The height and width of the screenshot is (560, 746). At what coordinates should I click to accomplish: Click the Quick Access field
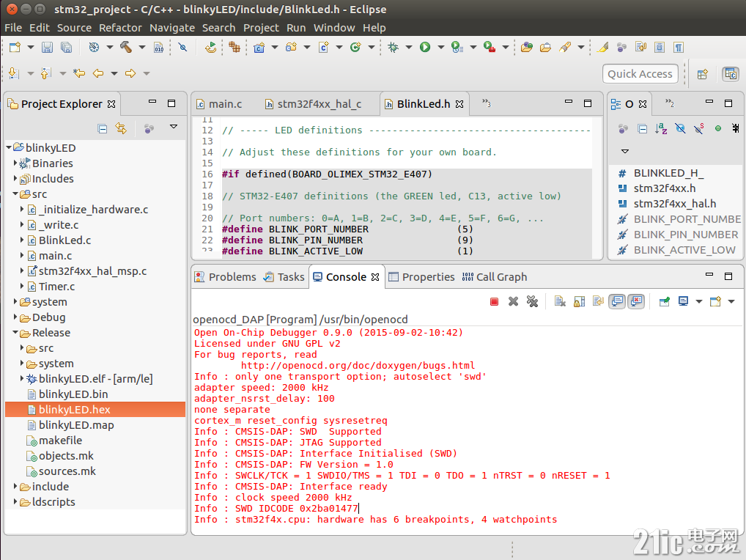coord(640,74)
